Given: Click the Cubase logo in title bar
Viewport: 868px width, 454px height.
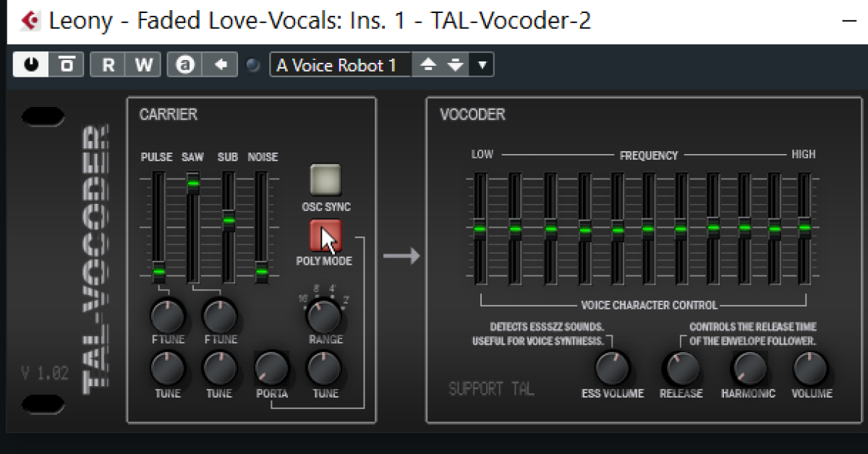Looking at the screenshot, I should [x=30, y=20].
